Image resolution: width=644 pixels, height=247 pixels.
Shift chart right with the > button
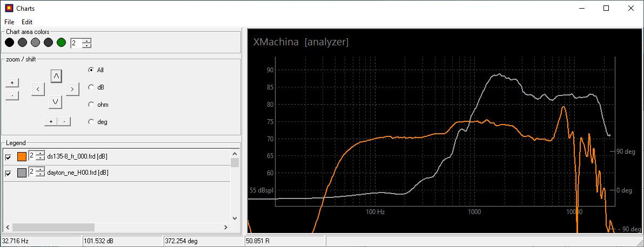click(72, 89)
